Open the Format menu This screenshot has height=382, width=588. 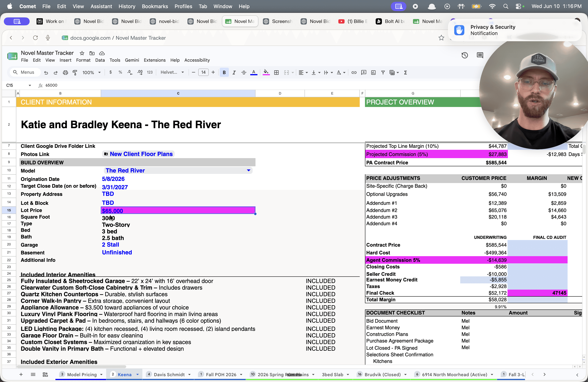pos(83,60)
